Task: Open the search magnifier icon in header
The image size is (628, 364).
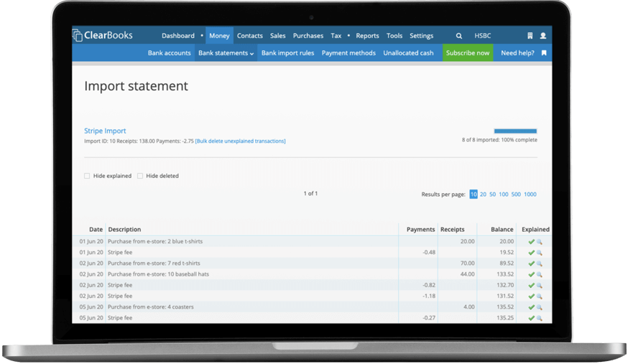Action: [459, 36]
